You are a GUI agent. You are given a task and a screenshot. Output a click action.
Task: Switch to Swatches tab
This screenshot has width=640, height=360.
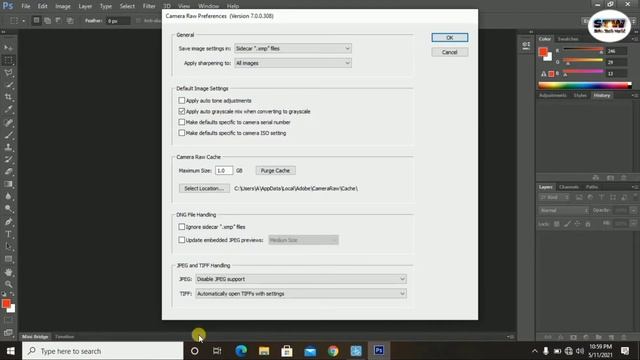pyautogui.click(x=568, y=39)
